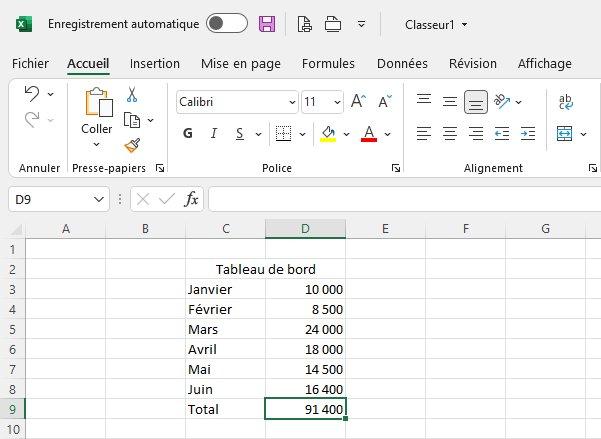
Task: Open the Police font dialog launcher
Action: click(x=396, y=168)
